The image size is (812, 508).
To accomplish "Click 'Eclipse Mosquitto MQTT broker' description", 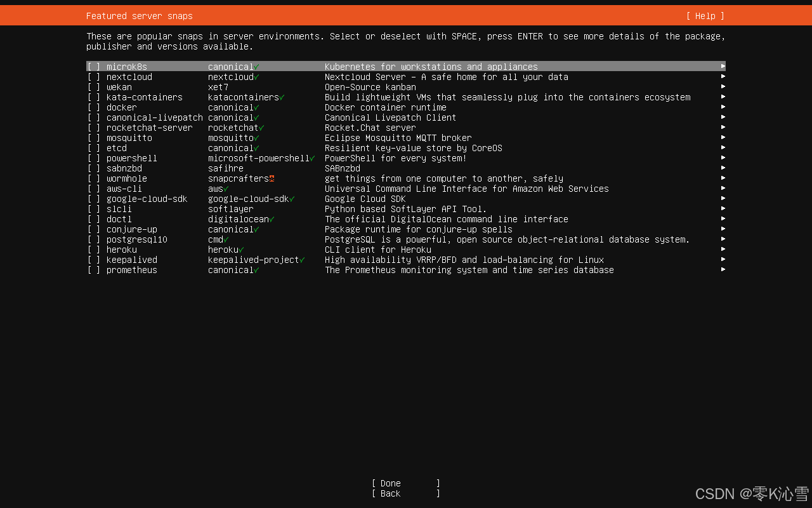I will (x=398, y=138).
